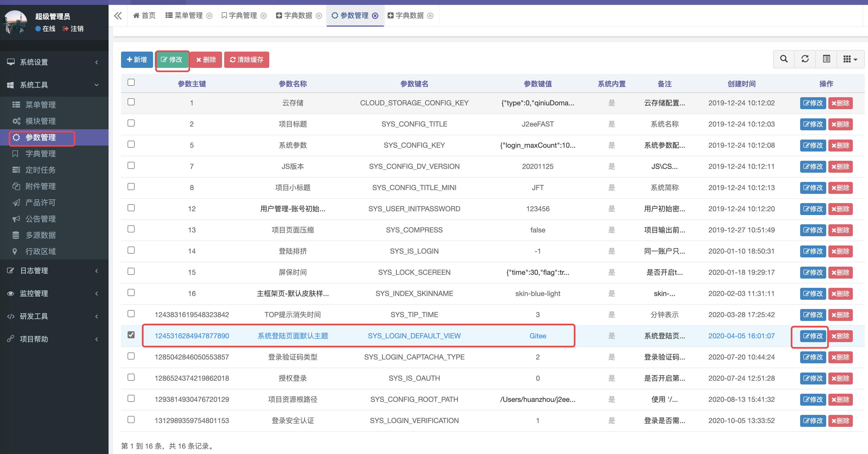The width and height of the screenshot is (868, 454).
Task: Click the refresh table icon
Action: pyautogui.click(x=805, y=59)
